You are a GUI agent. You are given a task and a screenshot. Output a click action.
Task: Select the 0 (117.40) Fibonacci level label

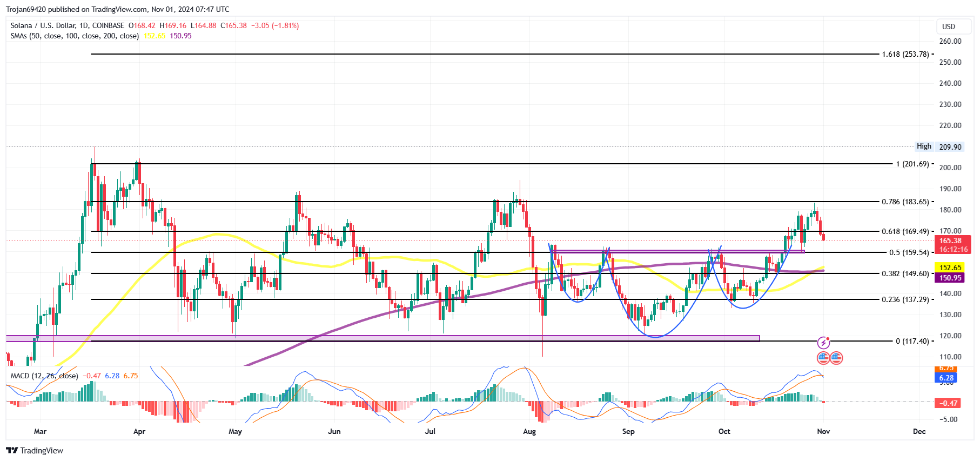tap(912, 341)
